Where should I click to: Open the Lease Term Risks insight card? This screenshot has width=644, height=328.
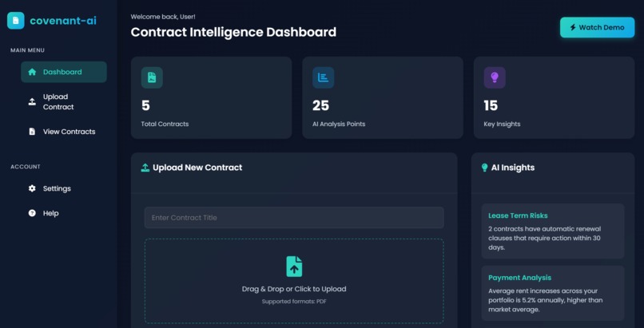[553, 231]
